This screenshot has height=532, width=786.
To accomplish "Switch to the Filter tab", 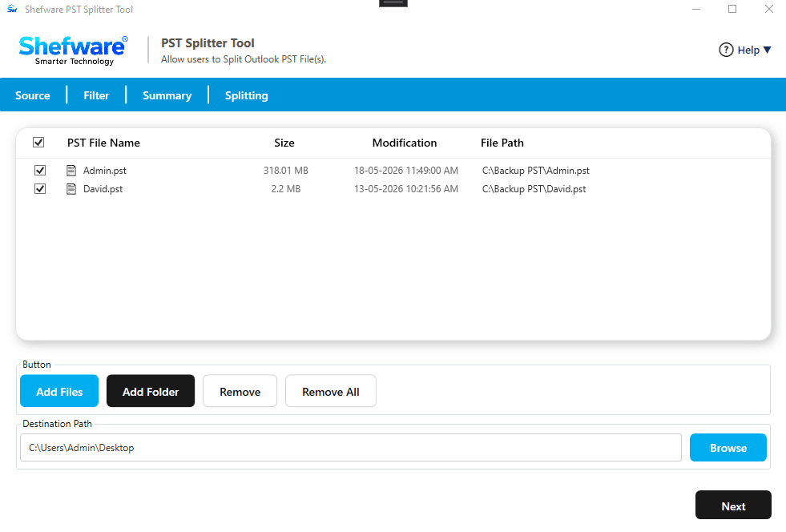I will coord(96,95).
